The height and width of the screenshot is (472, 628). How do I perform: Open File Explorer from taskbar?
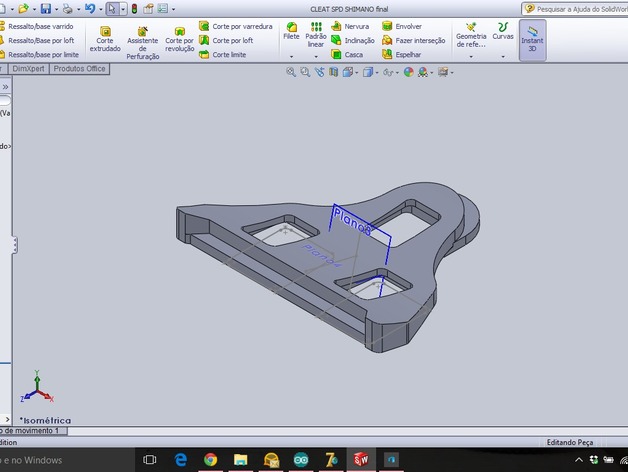(x=241, y=460)
